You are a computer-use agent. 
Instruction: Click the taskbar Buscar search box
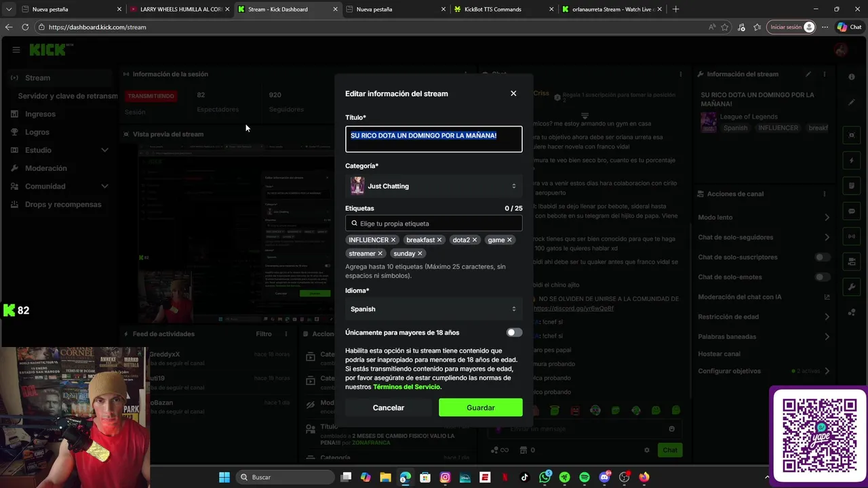click(285, 477)
